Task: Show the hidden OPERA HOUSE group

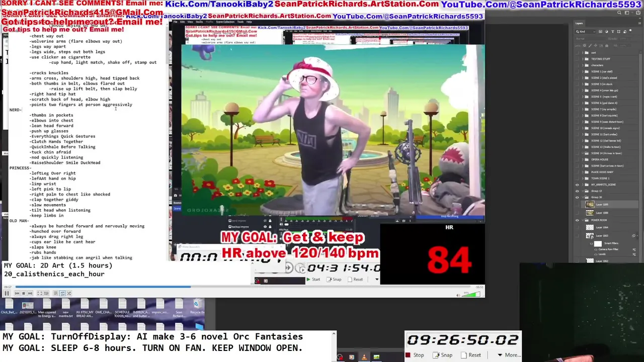Action: pyautogui.click(x=577, y=159)
